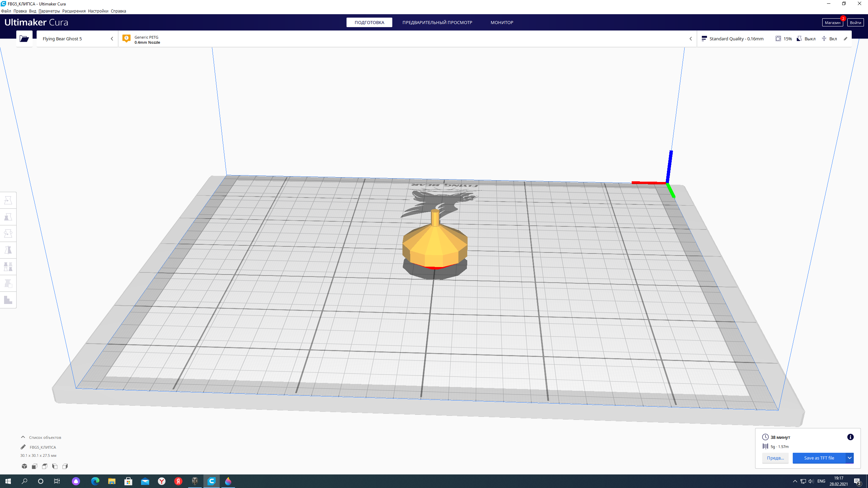Open the Магазин marketplace button
Screen dimensions: 868x488
[x=832, y=22]
